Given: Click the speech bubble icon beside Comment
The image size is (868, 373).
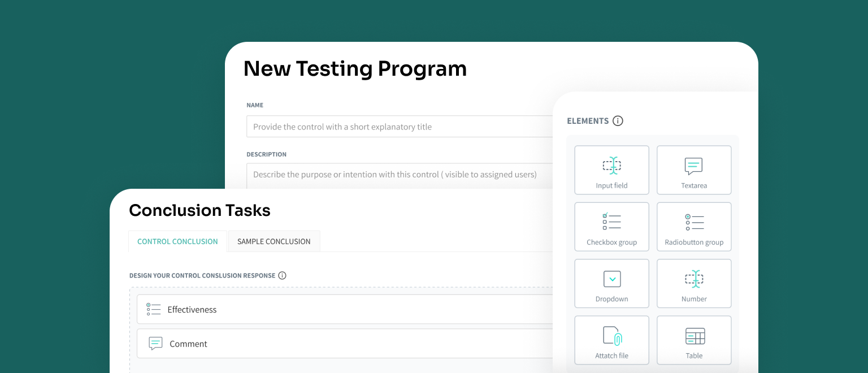Looking at the screenshot, I should click(x=155, y=344).
